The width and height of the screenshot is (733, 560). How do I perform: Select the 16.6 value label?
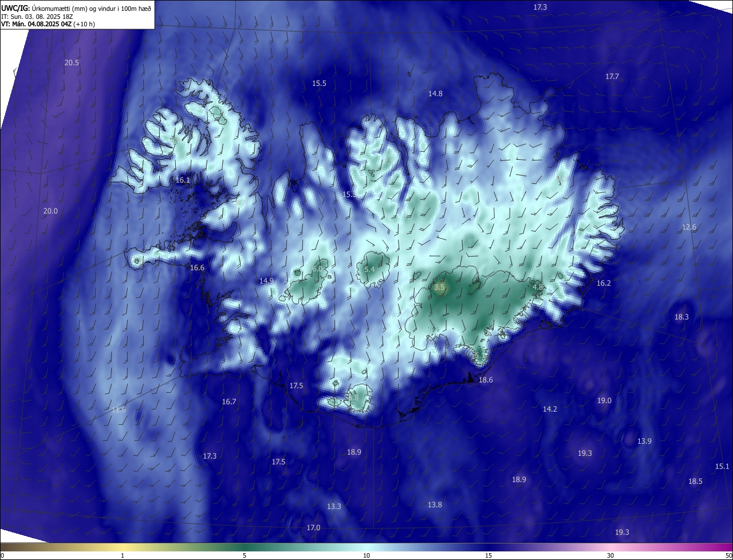tap(197, 268)
